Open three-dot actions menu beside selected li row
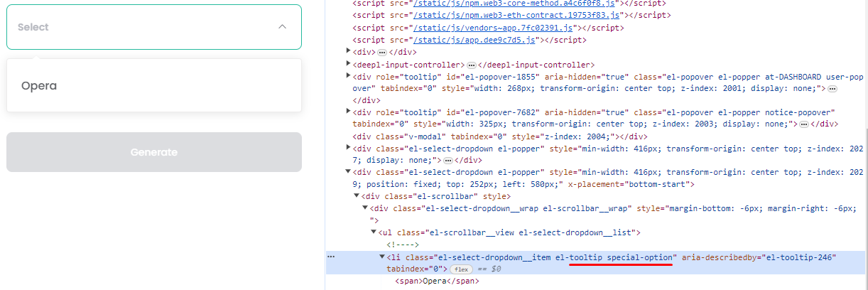868x290 pixels. pyautogui.click(x=331, y=257)
